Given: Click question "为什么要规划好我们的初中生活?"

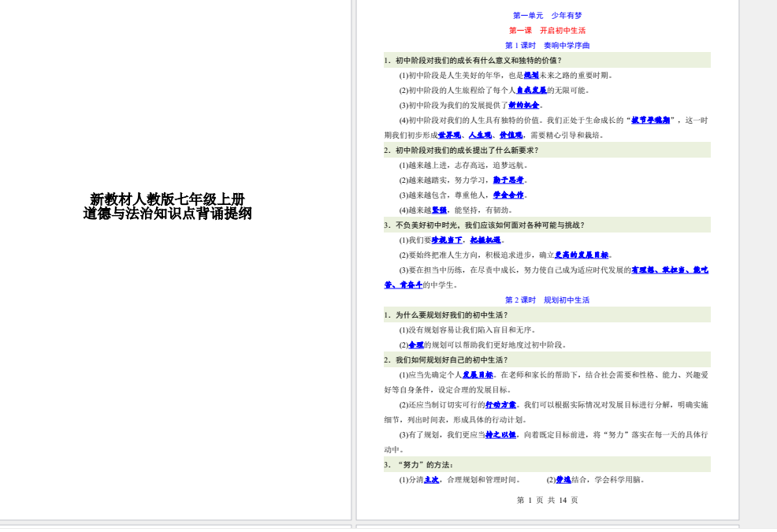Looking at the screenshot, I should 452,314.
